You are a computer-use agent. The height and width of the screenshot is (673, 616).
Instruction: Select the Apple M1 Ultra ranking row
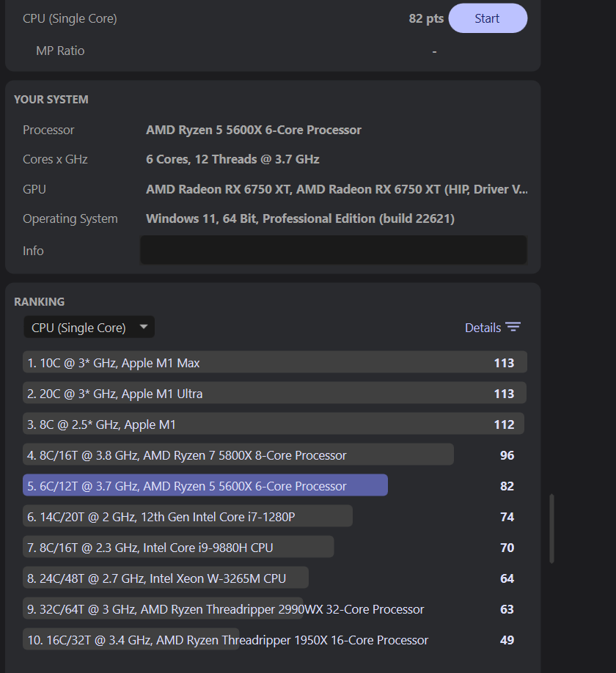click(275, 394)
